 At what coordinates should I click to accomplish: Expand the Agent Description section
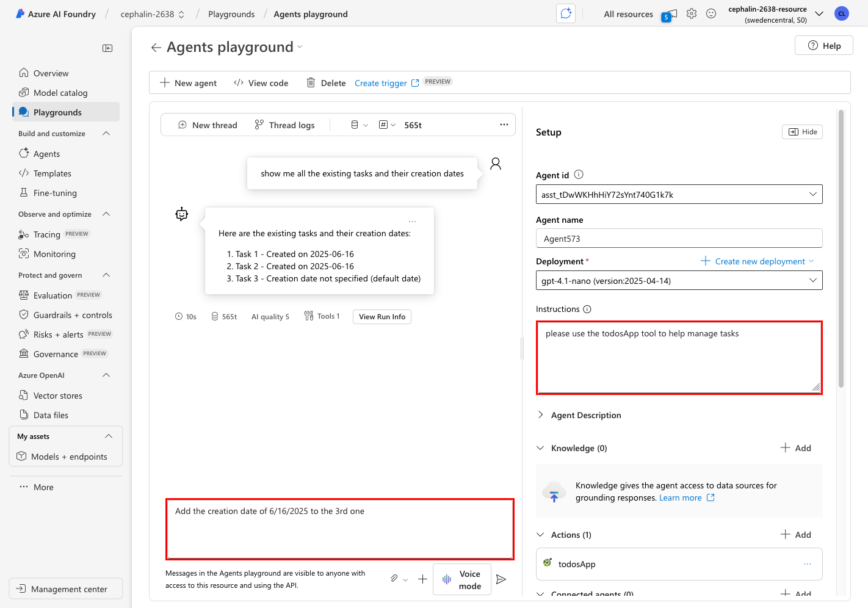(x=540, y=415)
